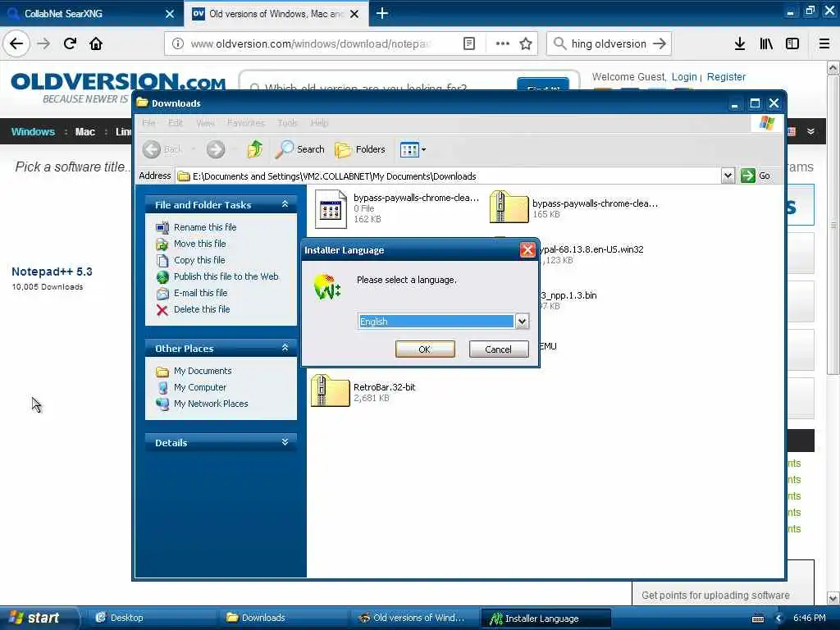Open the Favorites menu in Downloads window

[x=246, y=123]
